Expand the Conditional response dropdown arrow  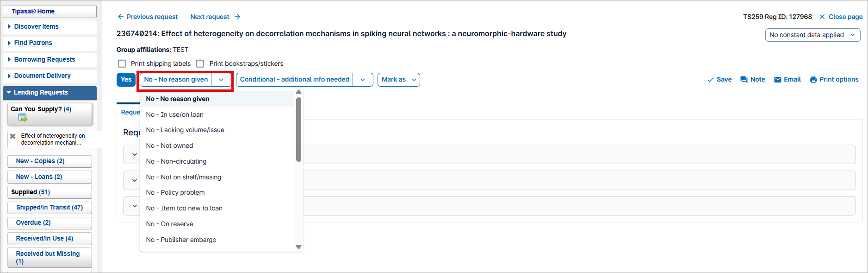pyautogui.click(x=363, y=80)
